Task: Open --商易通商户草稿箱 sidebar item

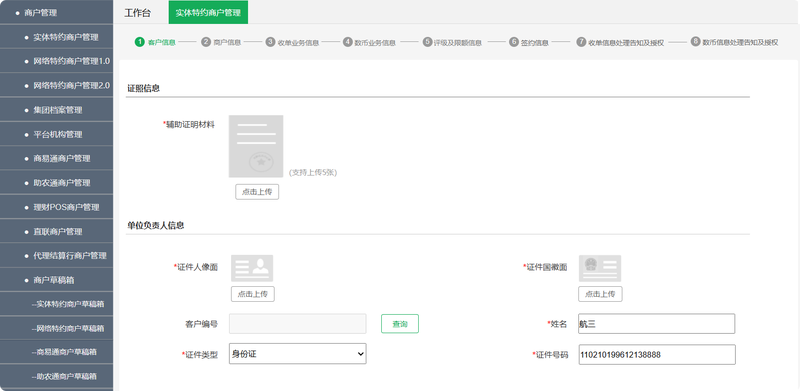Action: coord(57,352)
